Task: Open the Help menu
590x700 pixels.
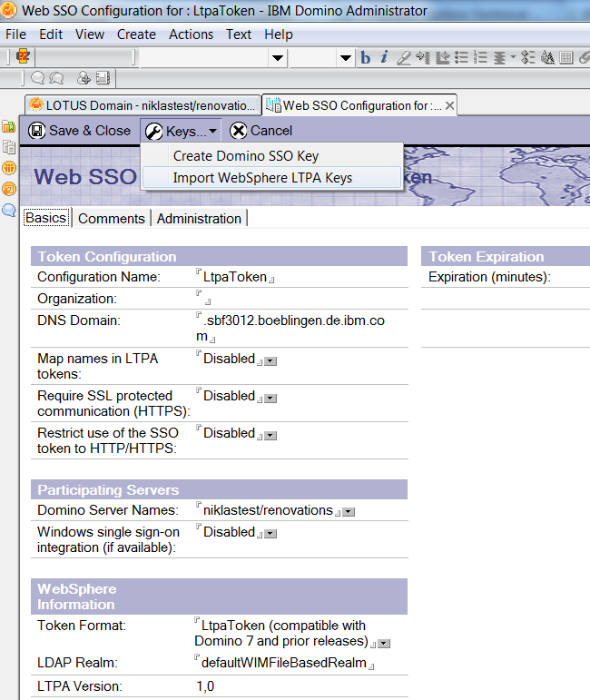Action: click(278, 35)
